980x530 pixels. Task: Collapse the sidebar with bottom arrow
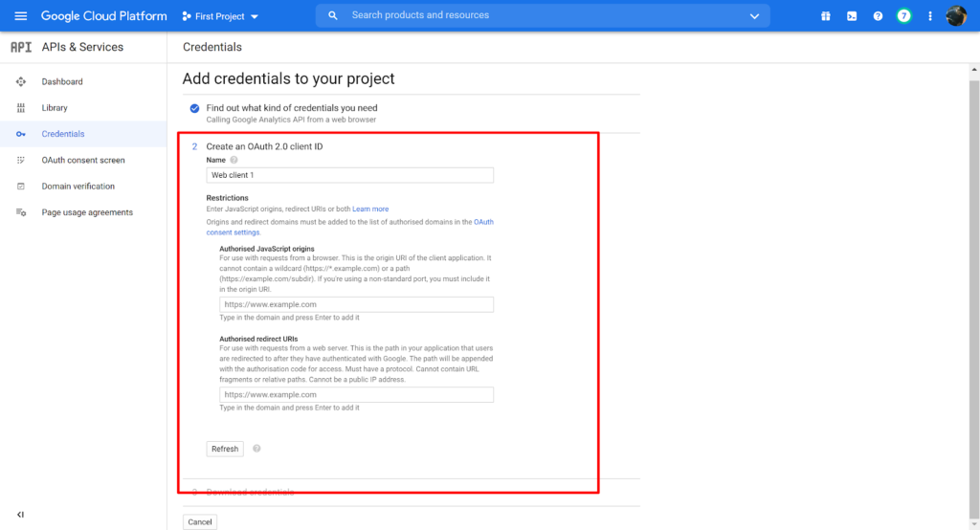tap(21, 515)
